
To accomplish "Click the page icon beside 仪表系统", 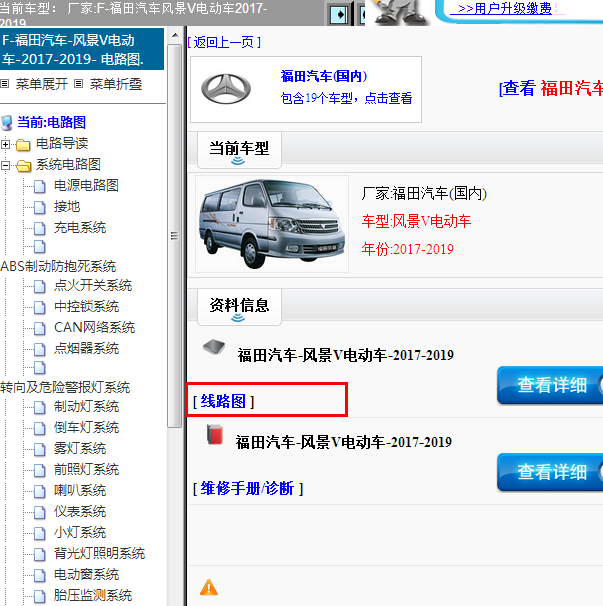I will click(39, 512).
